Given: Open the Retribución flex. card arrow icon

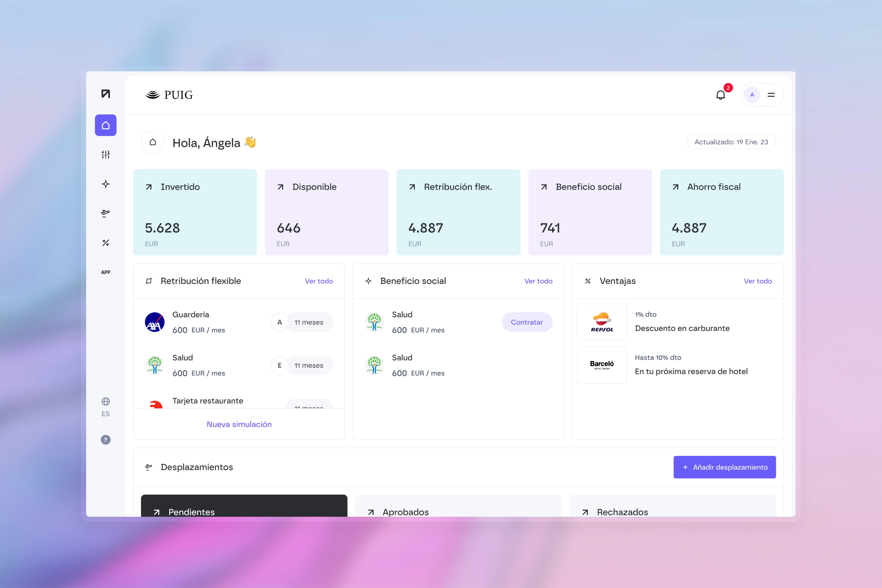Looking at the screenshot, I should coord(412,187).
